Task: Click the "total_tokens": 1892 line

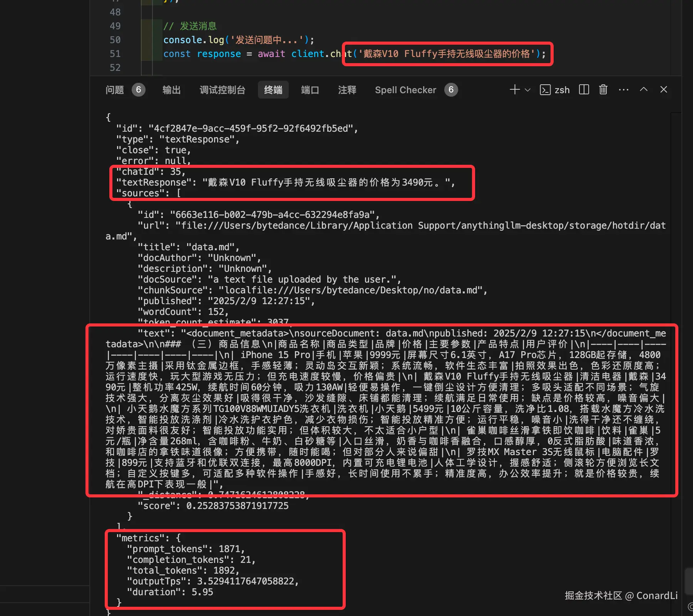Action: coord(183,571)
